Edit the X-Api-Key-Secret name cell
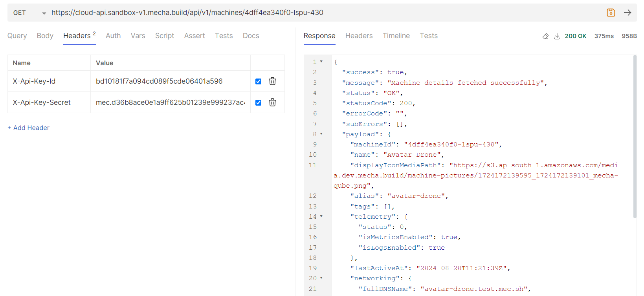 49,102
